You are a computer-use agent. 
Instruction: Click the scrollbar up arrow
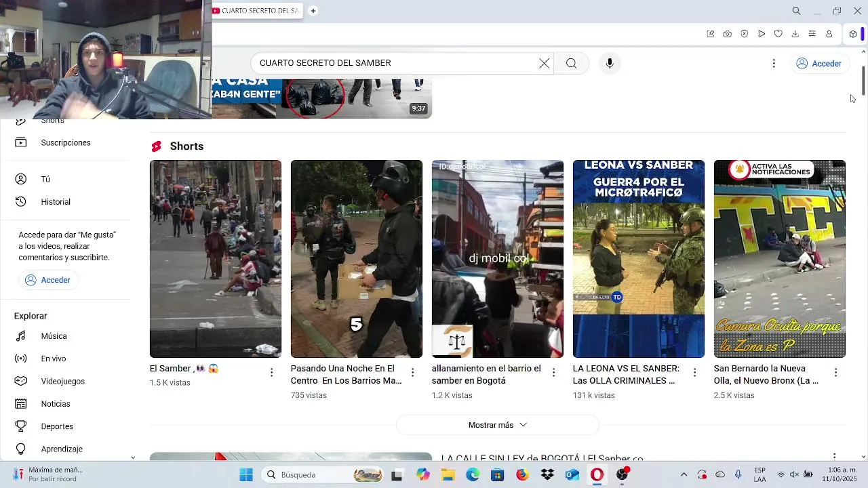(863, 52)
